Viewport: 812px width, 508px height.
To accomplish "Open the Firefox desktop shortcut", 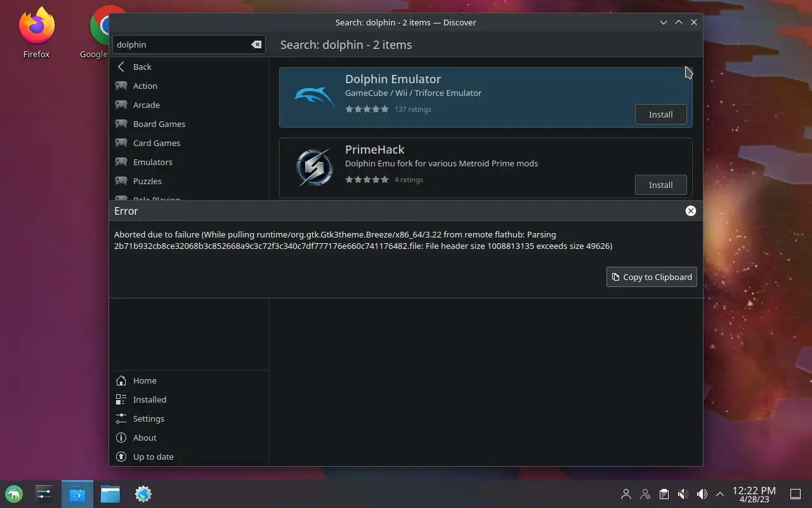I will coord(36,32).
